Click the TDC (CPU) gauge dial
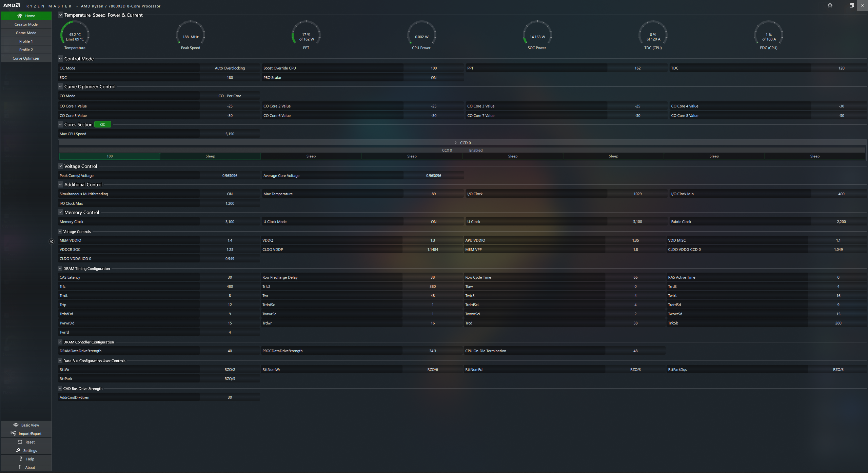Image resolution: width=868 pixels, height=473 pixels. pyautogui.click(x=653, y=33)
